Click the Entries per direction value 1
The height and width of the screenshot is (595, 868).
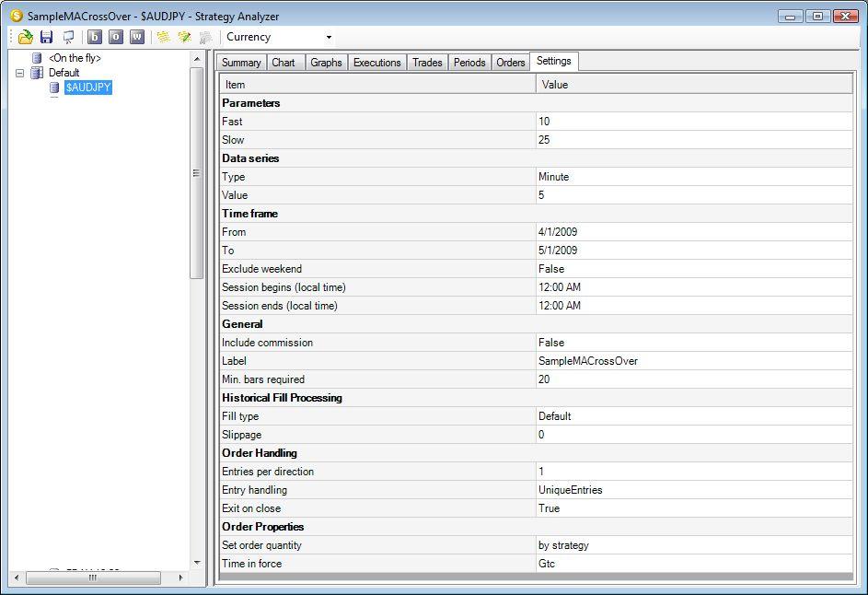pos(694,472)
